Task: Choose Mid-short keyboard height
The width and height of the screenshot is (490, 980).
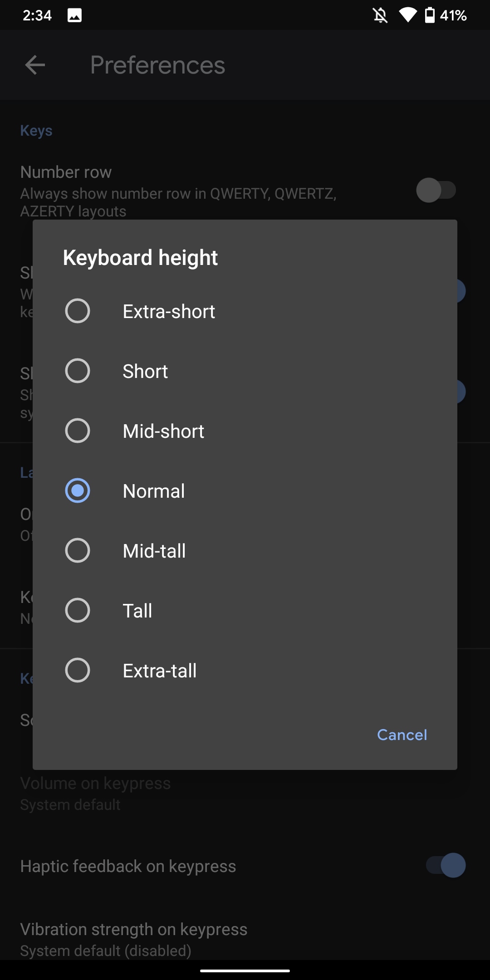Action: pos(245,431)
